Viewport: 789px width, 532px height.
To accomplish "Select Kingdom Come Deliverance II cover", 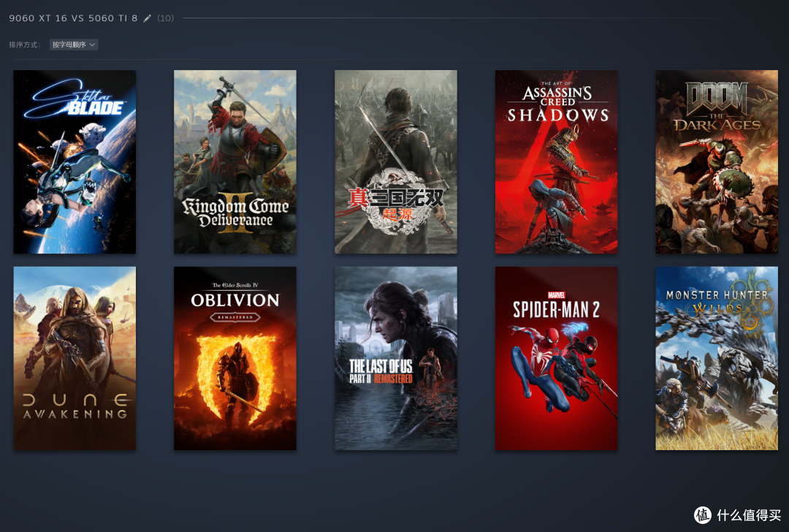I will (235, 161).
